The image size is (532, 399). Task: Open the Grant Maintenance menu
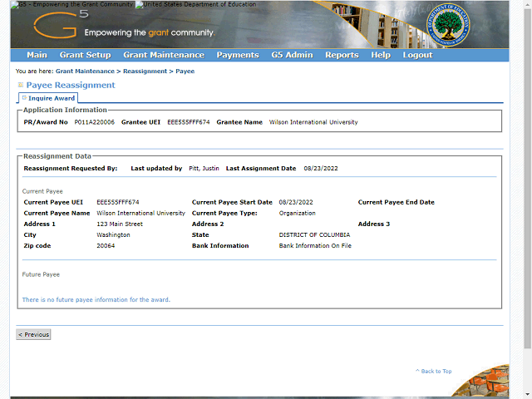click(163, 56)
